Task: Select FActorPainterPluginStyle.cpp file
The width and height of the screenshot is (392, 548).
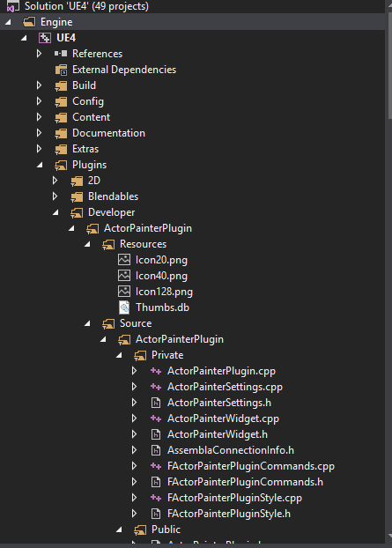Action: pos(234,498)
